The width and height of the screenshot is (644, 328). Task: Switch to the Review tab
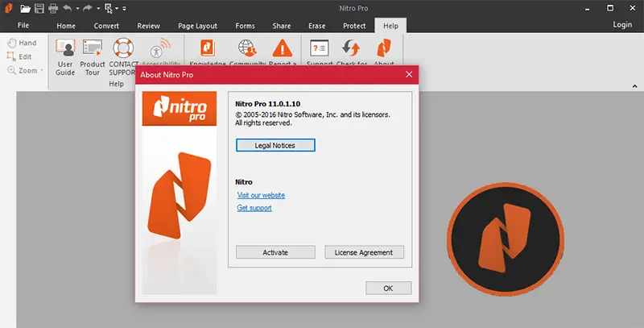click(x=149, y=26)
